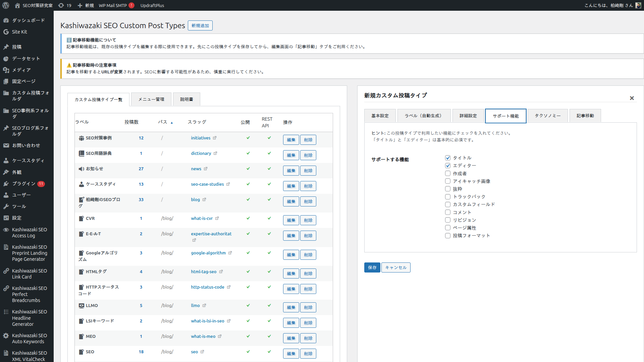Viewport: 644px width, 362px height.
Task: Sort the table by パス column arrow
Action: point(172,123)
